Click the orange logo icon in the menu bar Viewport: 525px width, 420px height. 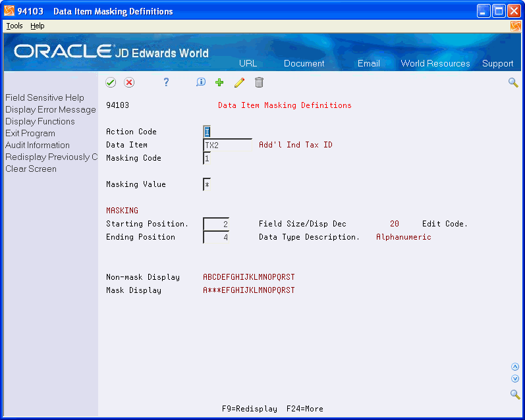pyautogui.click(x=516, y=26)
